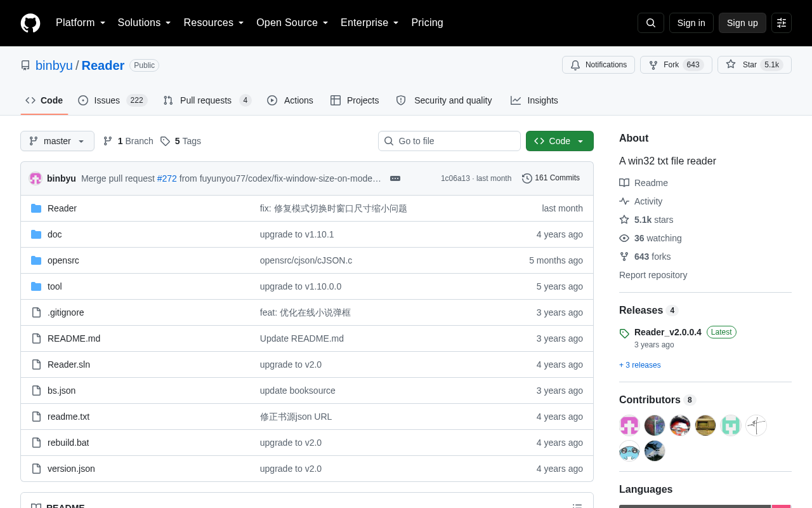Image resolution: width=812 pixels, height=508 pixels.
Task: Click the Reader.sln file icon
Action: [x=36, y=364]
